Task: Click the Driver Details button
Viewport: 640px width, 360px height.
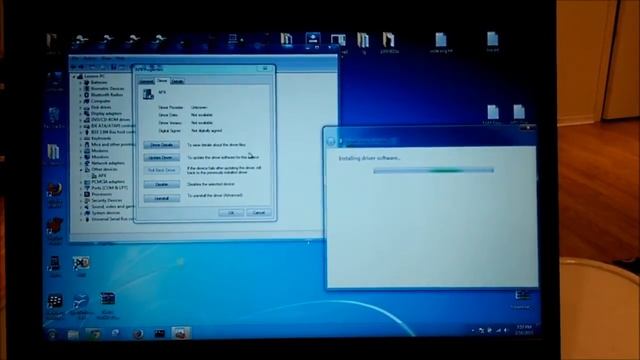Action: coord(162,145)
